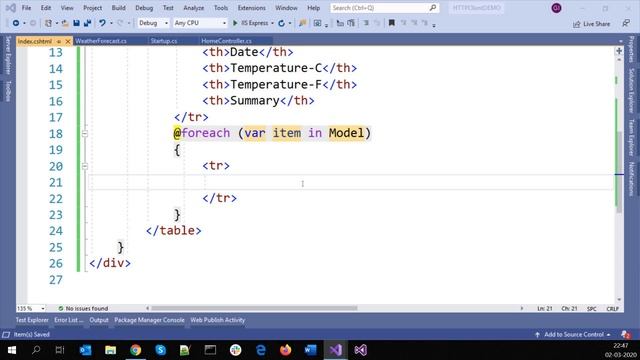Collapse the foreach block on line 18
Screen dimensions: 640x360
coord(84,133)
